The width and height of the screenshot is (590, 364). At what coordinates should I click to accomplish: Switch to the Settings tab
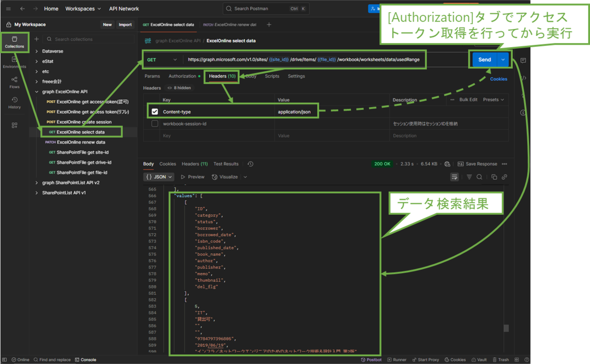click(x=296, y=76)
